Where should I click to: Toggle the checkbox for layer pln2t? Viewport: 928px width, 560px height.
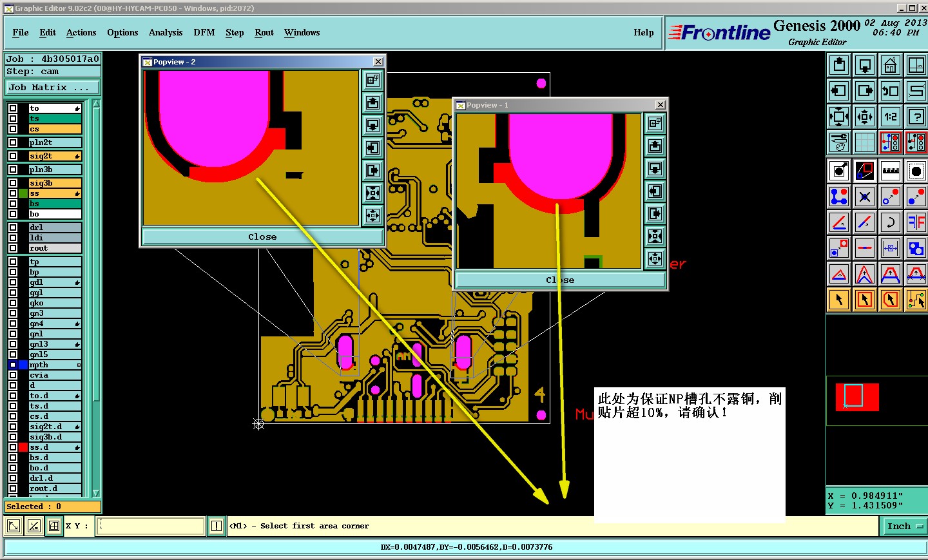tap(13, 142)
